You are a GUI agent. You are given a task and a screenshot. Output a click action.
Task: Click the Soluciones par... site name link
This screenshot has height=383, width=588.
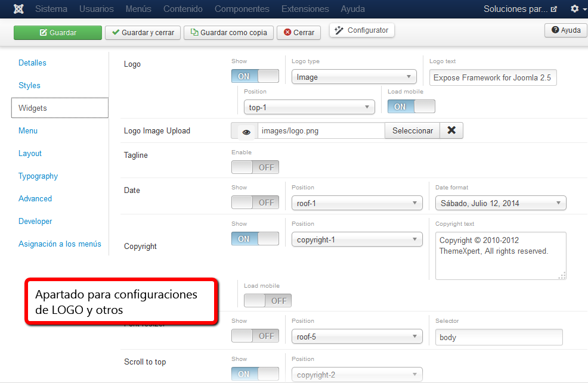coord(515,9)
